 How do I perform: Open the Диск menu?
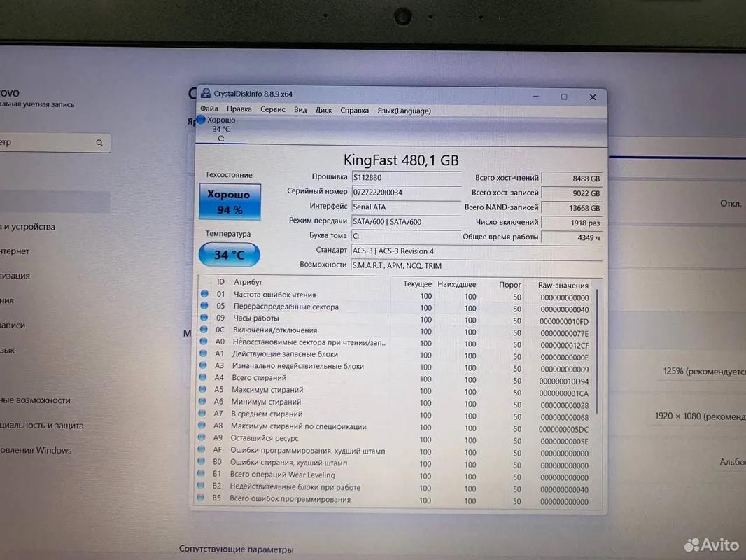pos(323,110)
